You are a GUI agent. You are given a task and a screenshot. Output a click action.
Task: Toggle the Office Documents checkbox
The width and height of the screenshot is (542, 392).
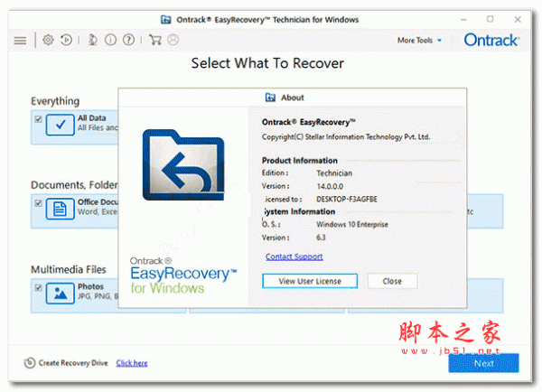38,203
